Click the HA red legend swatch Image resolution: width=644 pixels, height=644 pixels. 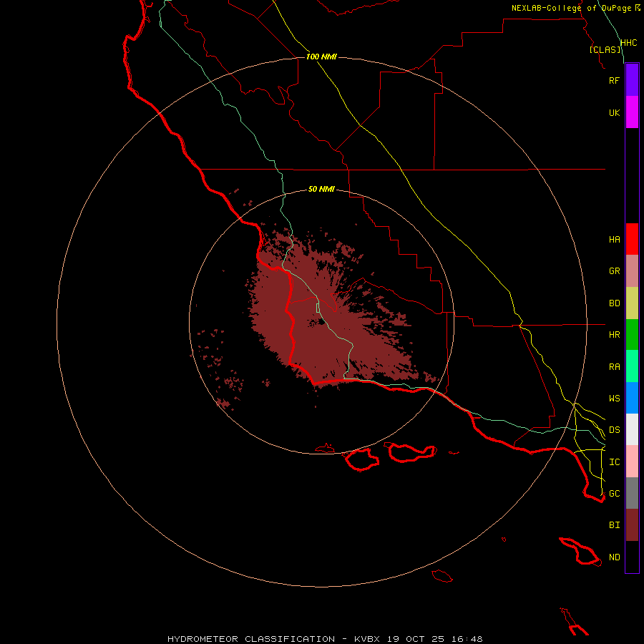tap(632, 239)
